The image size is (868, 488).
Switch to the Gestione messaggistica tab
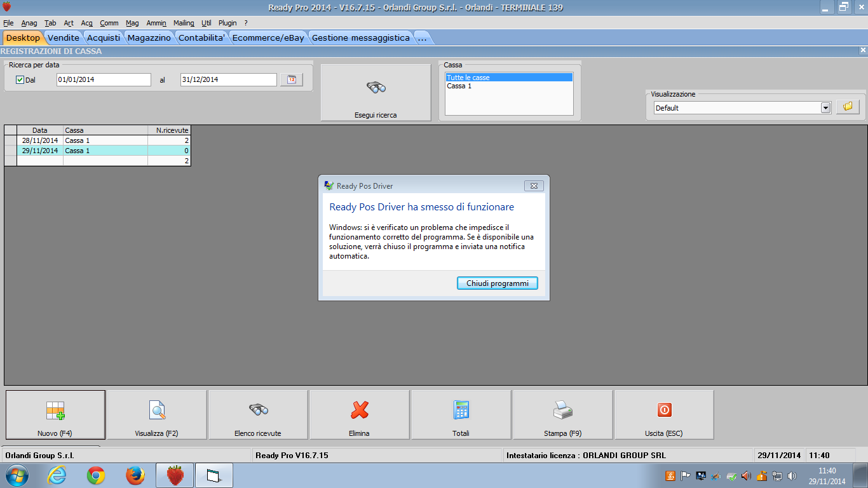pos(361,37)
